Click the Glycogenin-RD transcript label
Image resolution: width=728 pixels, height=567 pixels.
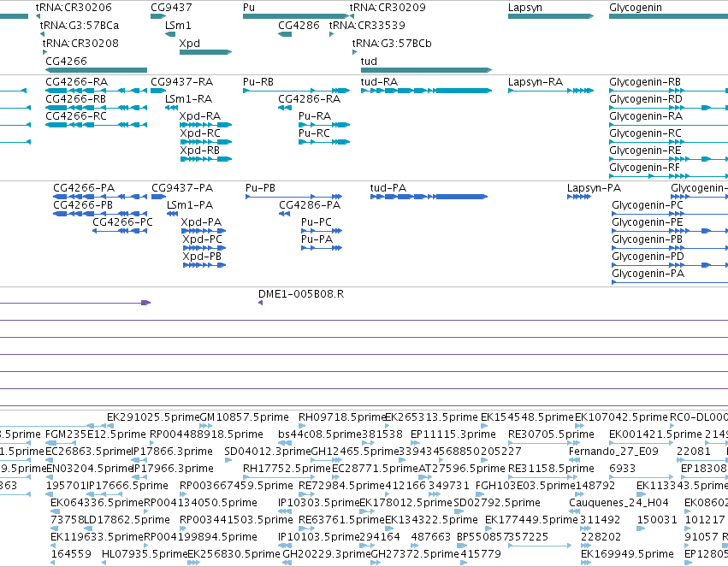(646, 99)
